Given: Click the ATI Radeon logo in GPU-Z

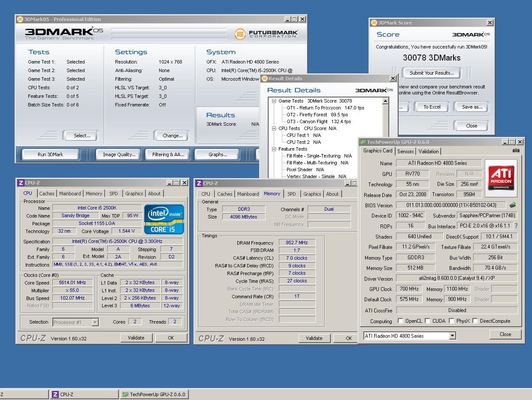Looking at the screenshot, I should (501, 178).
